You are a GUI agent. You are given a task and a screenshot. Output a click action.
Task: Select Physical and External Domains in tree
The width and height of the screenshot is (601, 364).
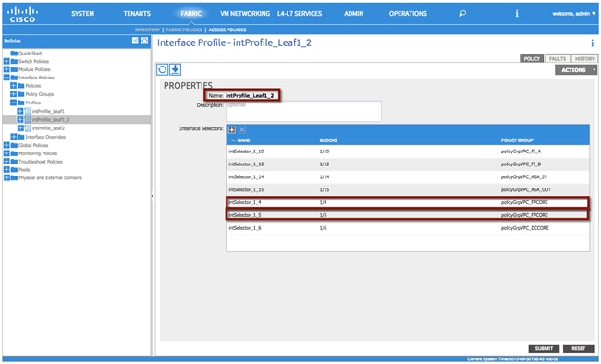(x=50, y=177)
